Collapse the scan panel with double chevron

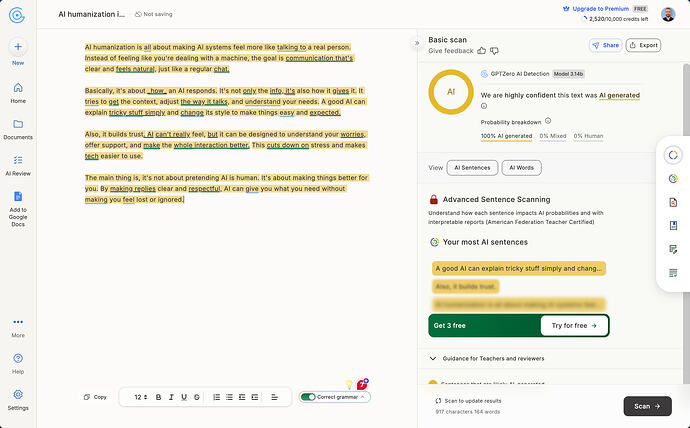tap(416, 43)
